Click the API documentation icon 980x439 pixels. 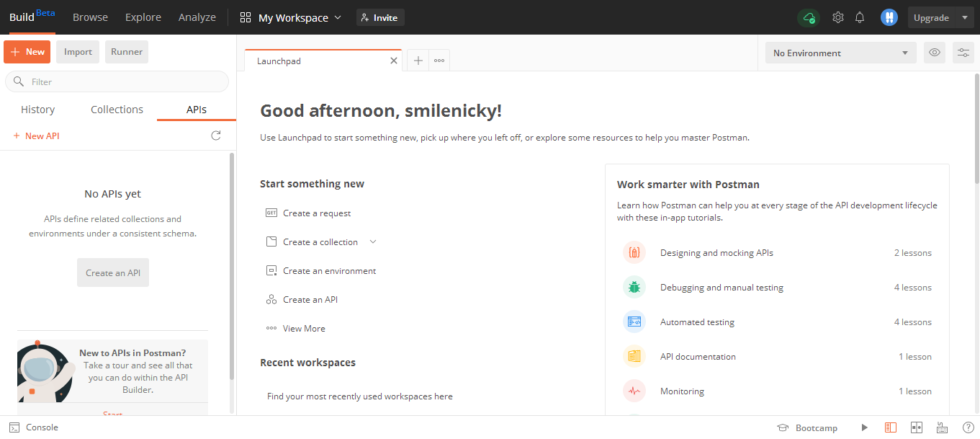point(634,357)
